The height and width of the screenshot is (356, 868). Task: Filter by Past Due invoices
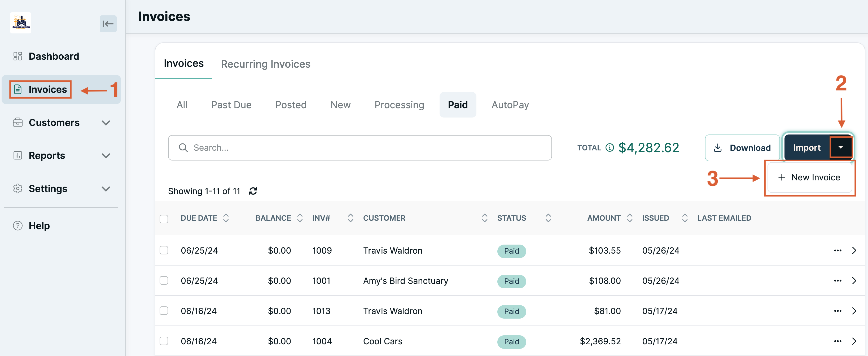pyautogui.click(x=231, y=105)
